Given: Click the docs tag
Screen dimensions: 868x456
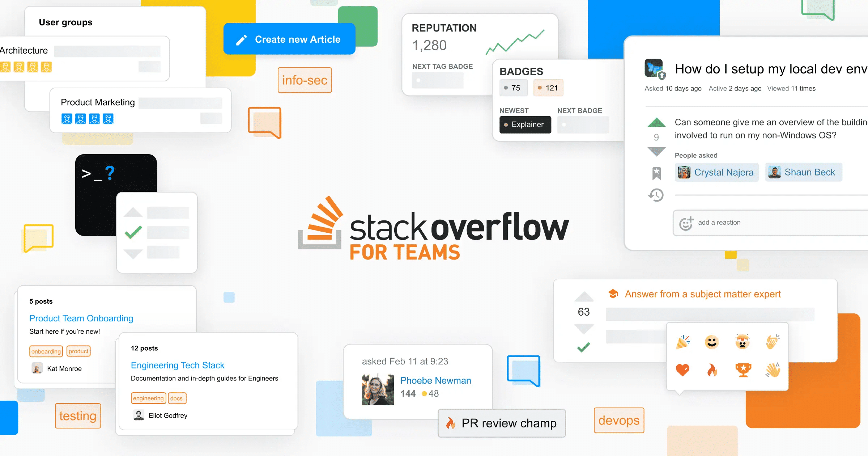Looking at the screenshot, I should (x=176, y=398).
